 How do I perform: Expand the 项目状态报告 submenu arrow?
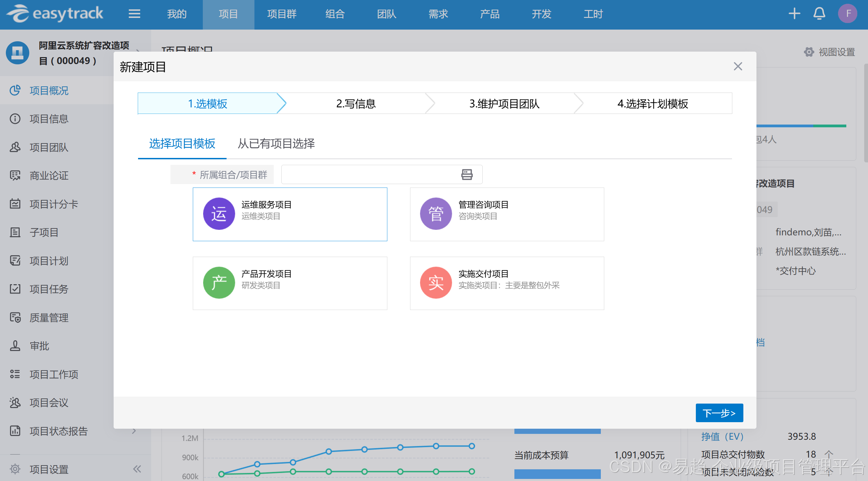click(x=134, y=431)
